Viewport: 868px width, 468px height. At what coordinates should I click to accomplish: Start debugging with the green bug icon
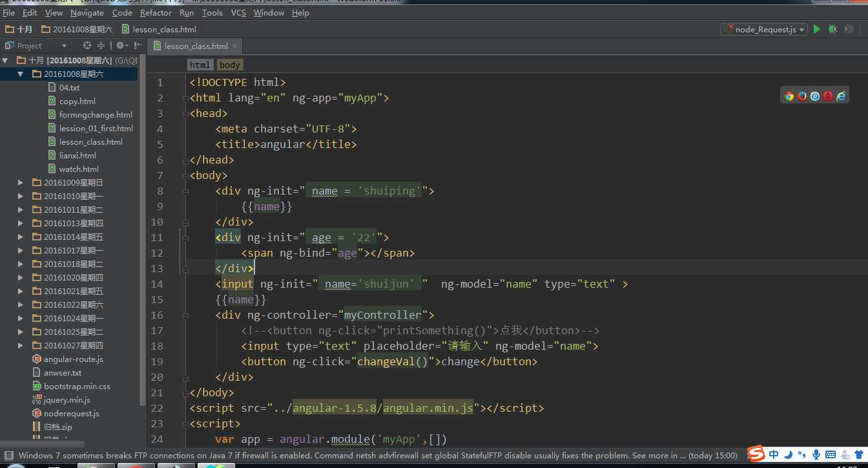pyautogui.click(x=833, y=29)
